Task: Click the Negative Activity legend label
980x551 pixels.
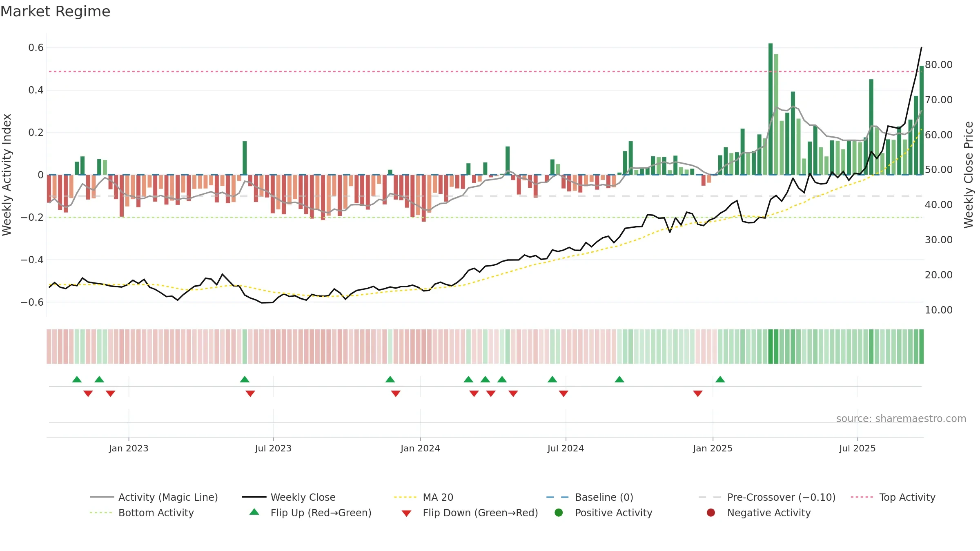Action: coord(769,513)
